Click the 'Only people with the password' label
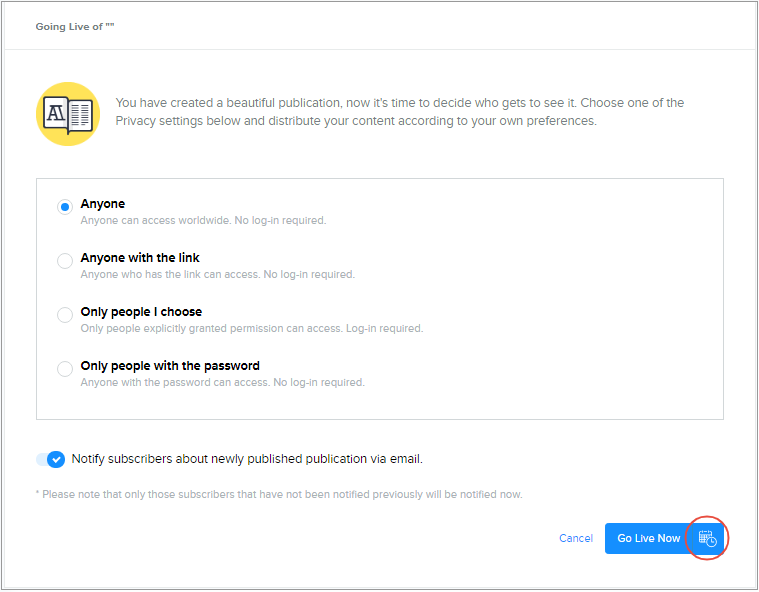 170,366
